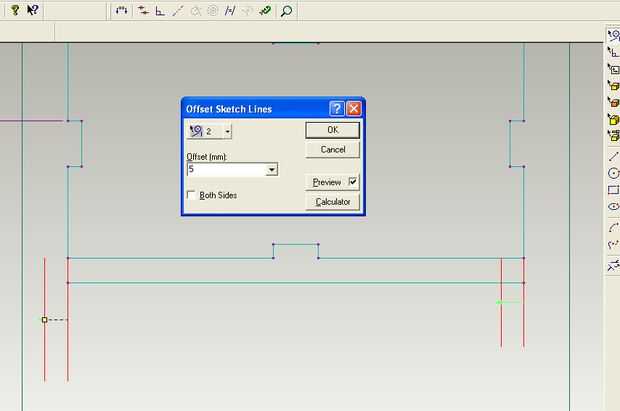Select the Spline sketch tool
Screen dimensions: 620x411
[613, 244]
